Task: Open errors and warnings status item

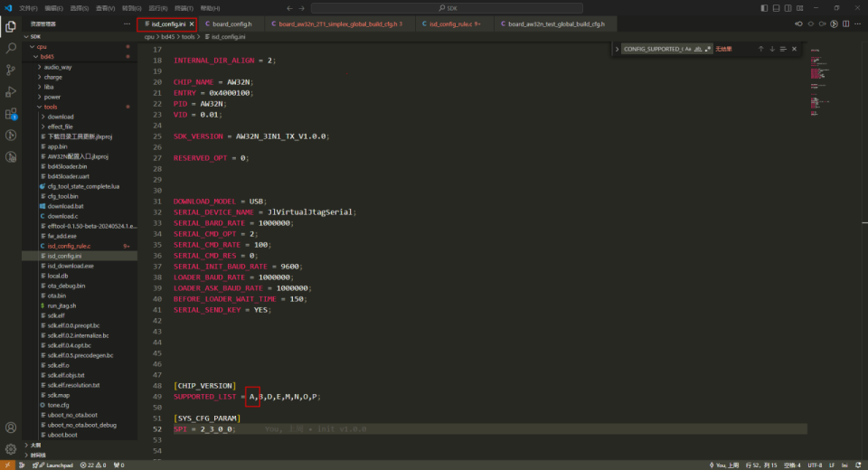Action: click(93, 465)
